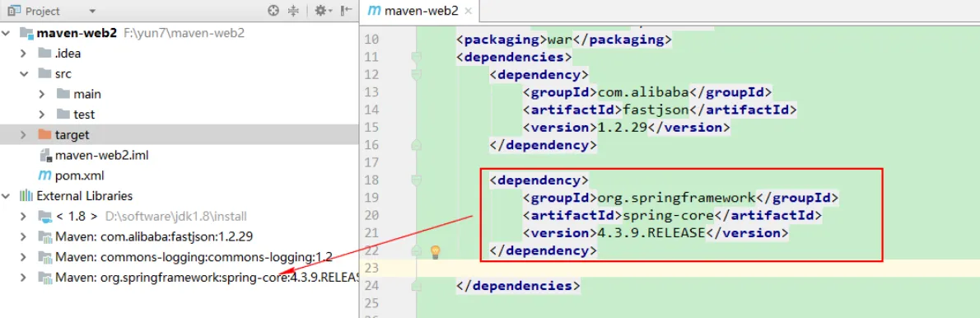Select the pom.xml file name
Image resolution: width=980 pixels, height=318 pixels.
click(79, 175)
